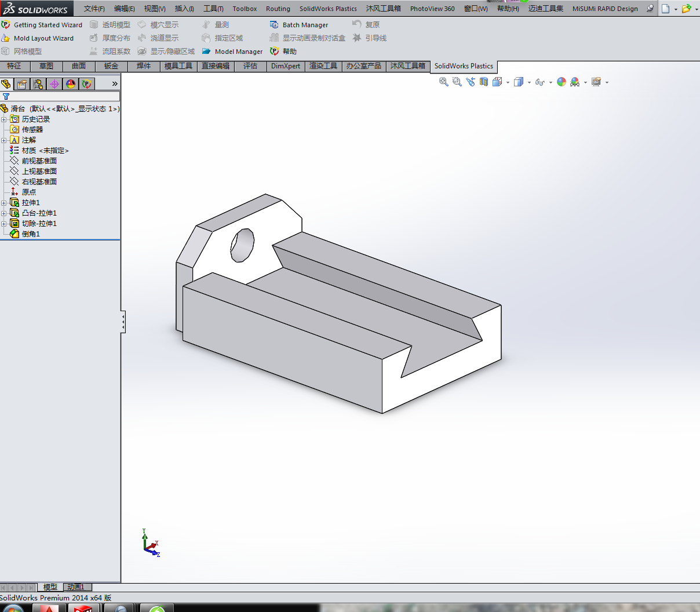The width and height of the screenshot is (700, 612).
Task: Click Previous View icon
Action: click(471, 82)
